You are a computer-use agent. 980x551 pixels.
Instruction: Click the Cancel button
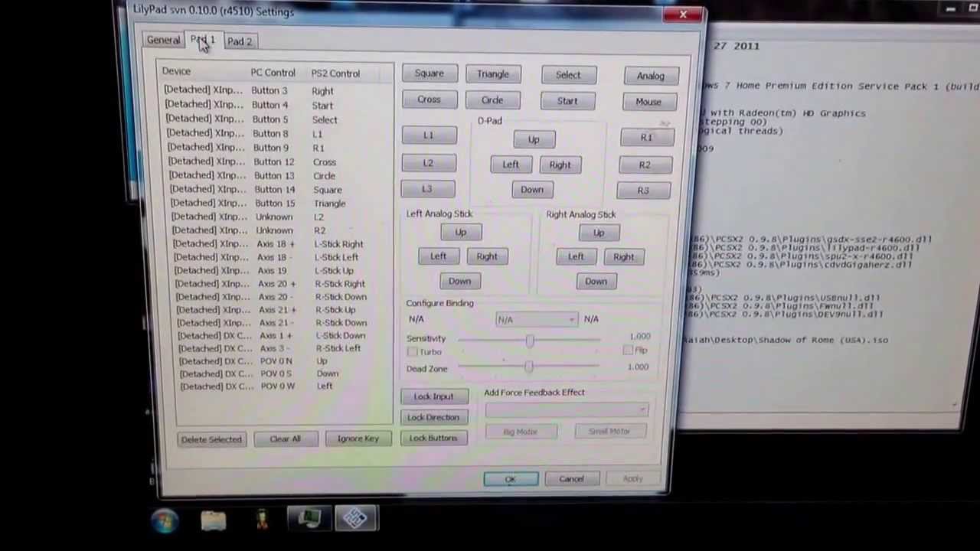(x=571, y=479)
